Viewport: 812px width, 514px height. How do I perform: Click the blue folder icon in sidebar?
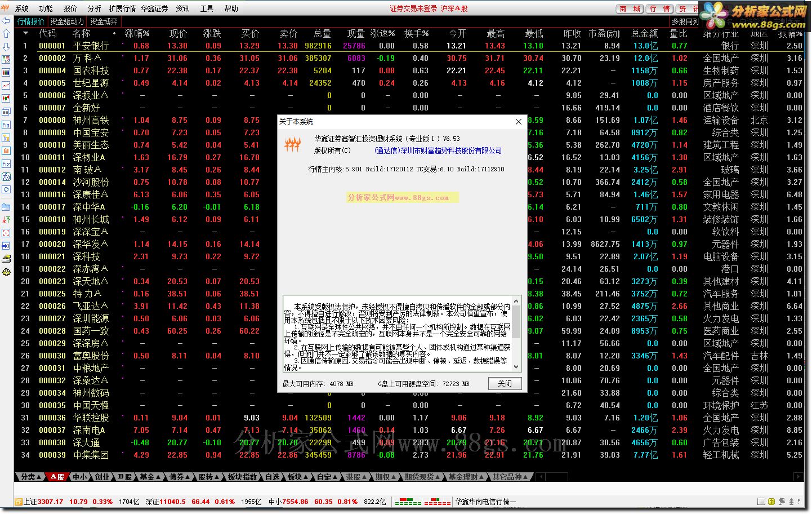pyautogui.click(x=6, y=207)
